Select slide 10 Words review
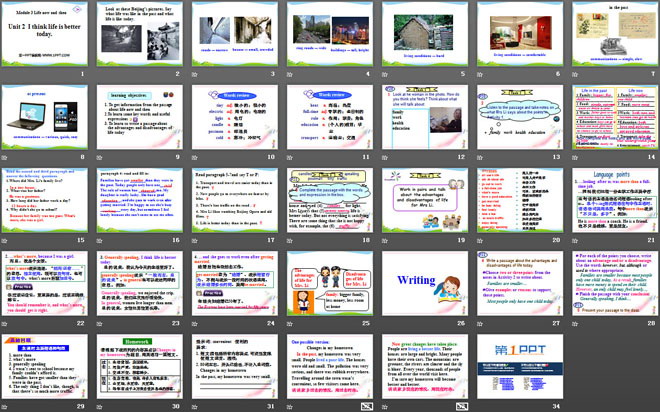Screen dimensions: 660x412 235,117
